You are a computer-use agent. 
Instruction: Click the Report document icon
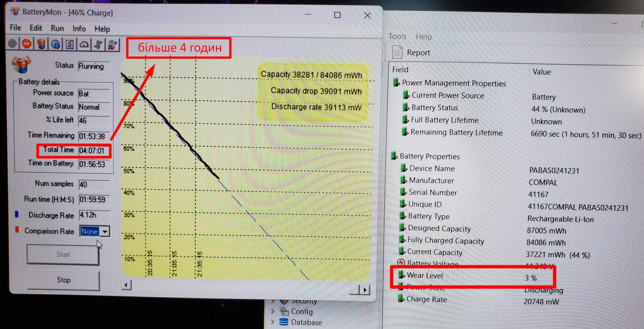click(397, 52)
